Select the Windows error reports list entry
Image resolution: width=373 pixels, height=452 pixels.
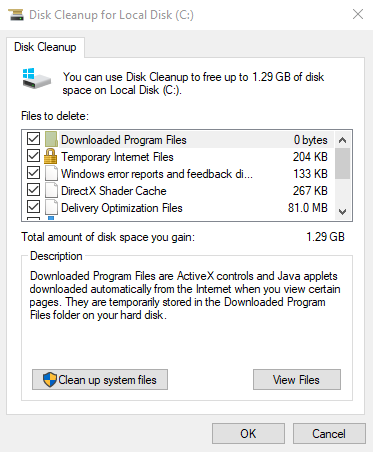point(178,174)
